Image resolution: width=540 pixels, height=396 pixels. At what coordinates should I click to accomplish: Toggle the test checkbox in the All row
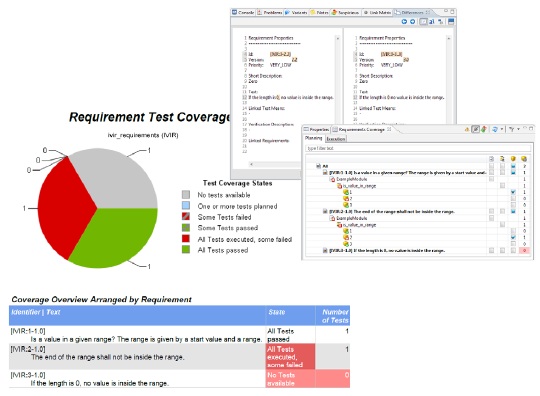click(513, 166)
